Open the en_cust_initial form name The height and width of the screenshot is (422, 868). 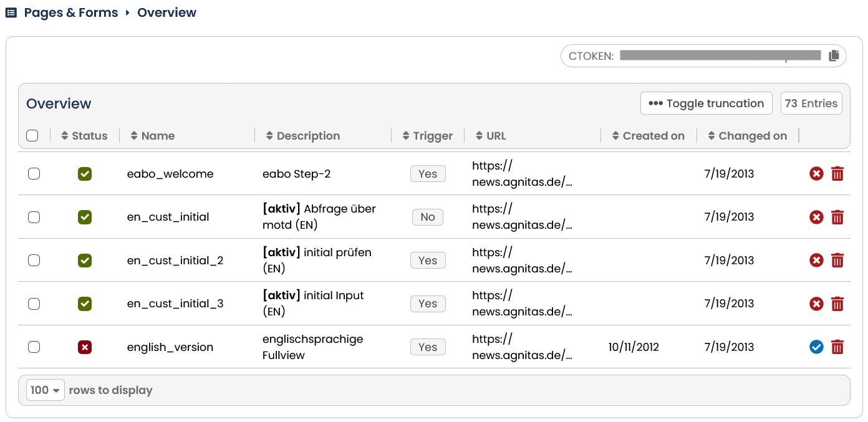point(168,217)
